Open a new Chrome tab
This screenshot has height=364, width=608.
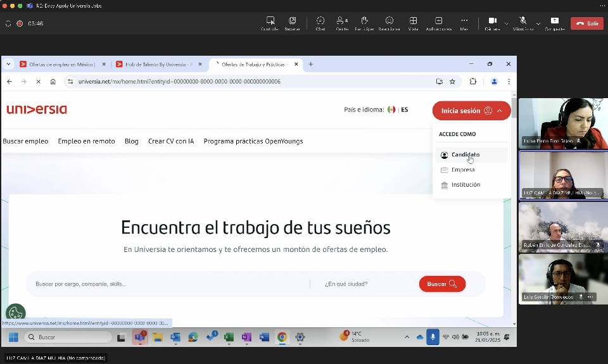click(x=310, y=65)
